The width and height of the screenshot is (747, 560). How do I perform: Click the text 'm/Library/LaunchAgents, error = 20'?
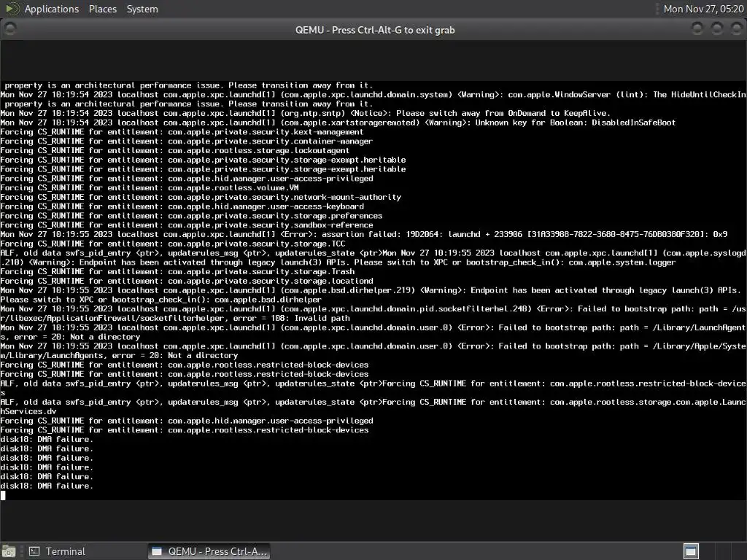79,356
